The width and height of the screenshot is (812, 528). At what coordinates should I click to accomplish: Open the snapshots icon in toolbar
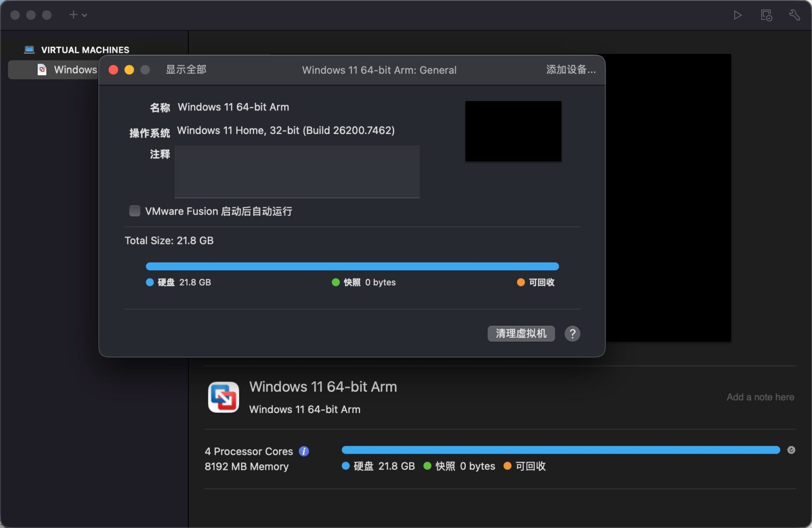tap(766, 15)
